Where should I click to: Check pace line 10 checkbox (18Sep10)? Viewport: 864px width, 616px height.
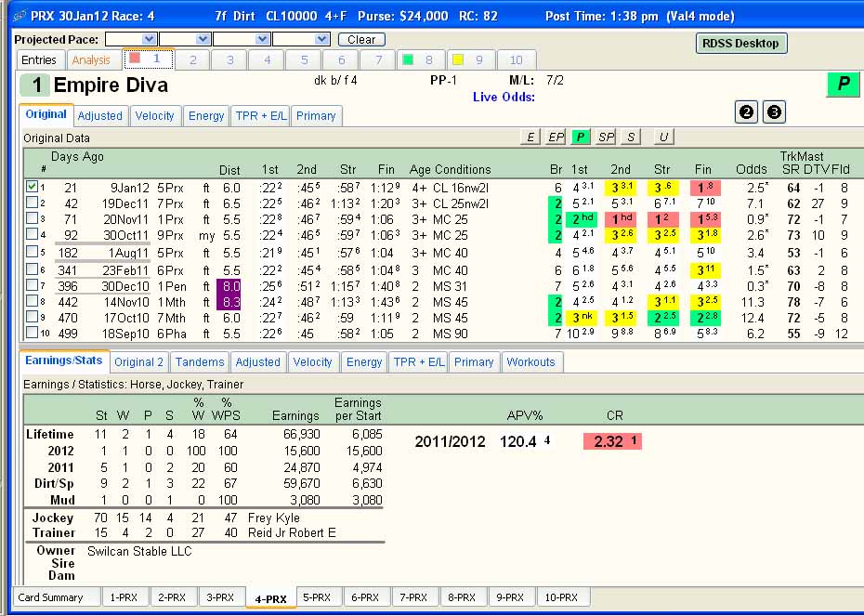(x=32, y=333)
